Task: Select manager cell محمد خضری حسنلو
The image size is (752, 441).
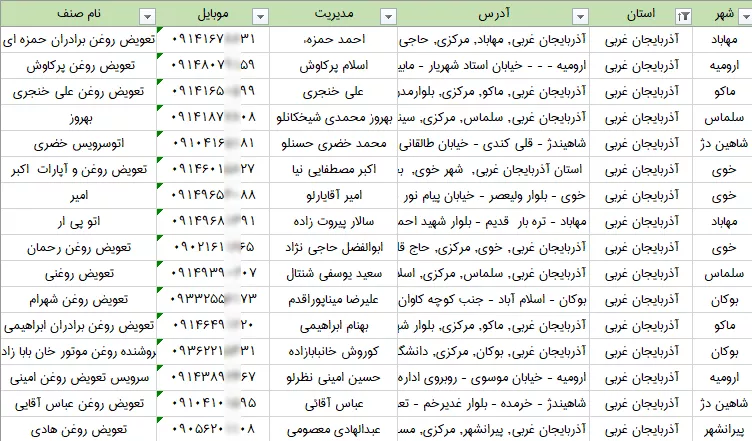Action: click(x=334, y=143)
